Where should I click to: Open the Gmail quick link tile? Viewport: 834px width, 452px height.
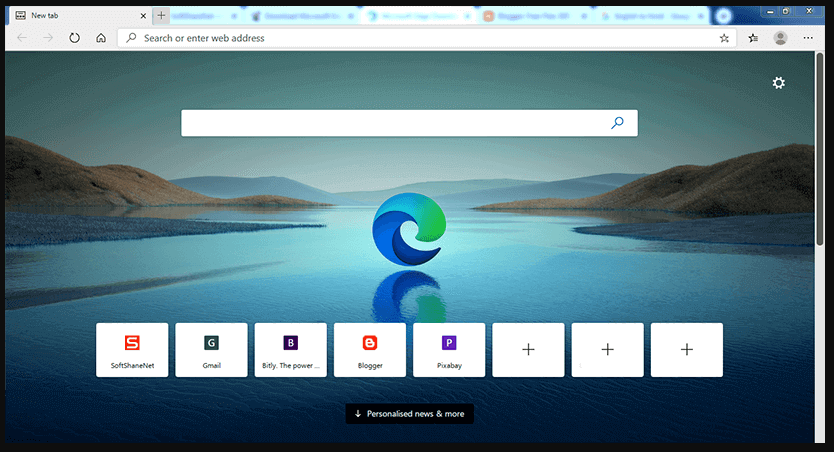[211, 350]
